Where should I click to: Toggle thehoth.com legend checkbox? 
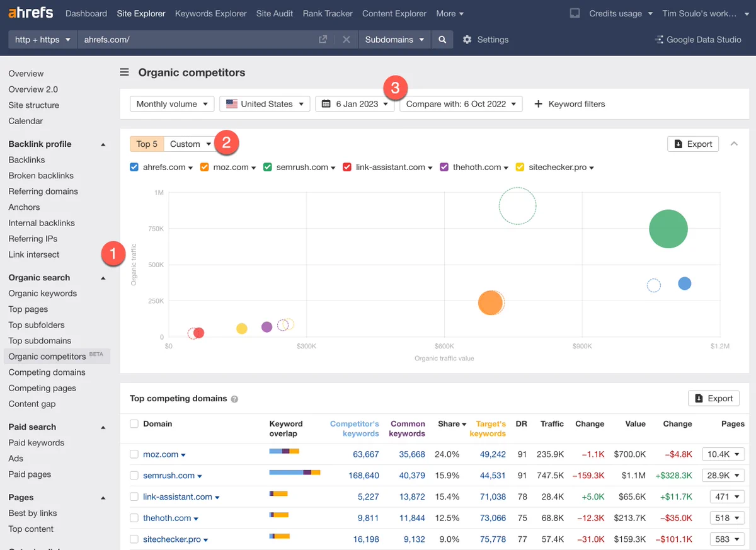tap(444, 167)
